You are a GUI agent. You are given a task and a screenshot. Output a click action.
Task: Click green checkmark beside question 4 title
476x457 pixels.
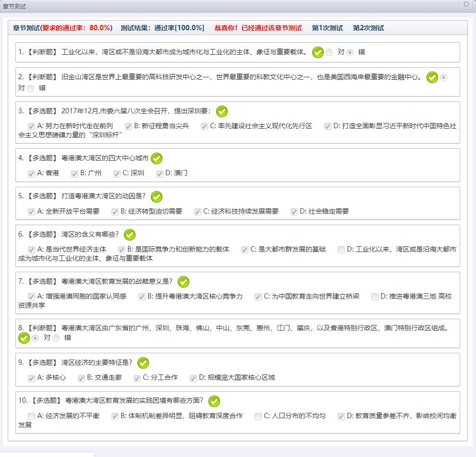[x=157, y=158]
